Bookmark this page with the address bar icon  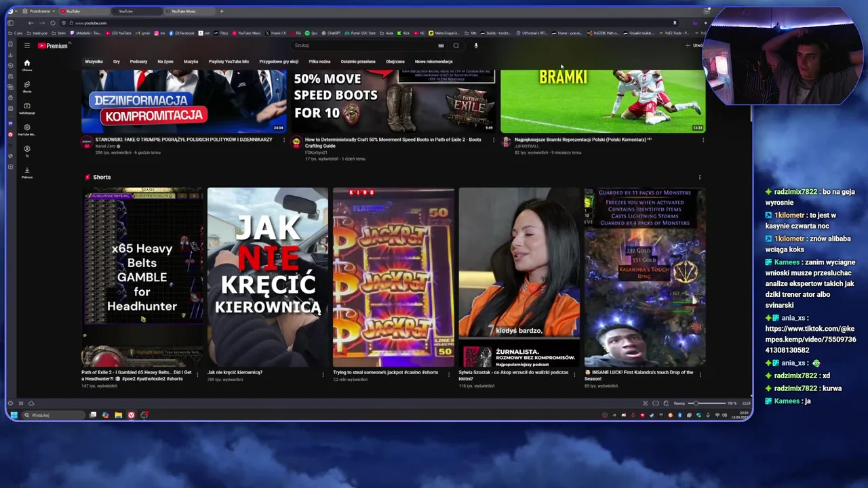[x=674, y=23]
